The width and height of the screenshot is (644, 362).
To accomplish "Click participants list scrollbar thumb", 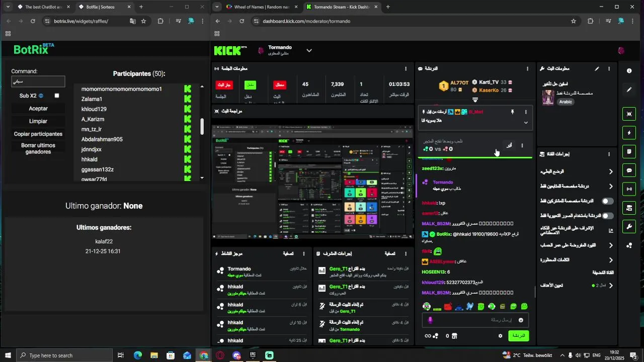I will coord(202,127).
